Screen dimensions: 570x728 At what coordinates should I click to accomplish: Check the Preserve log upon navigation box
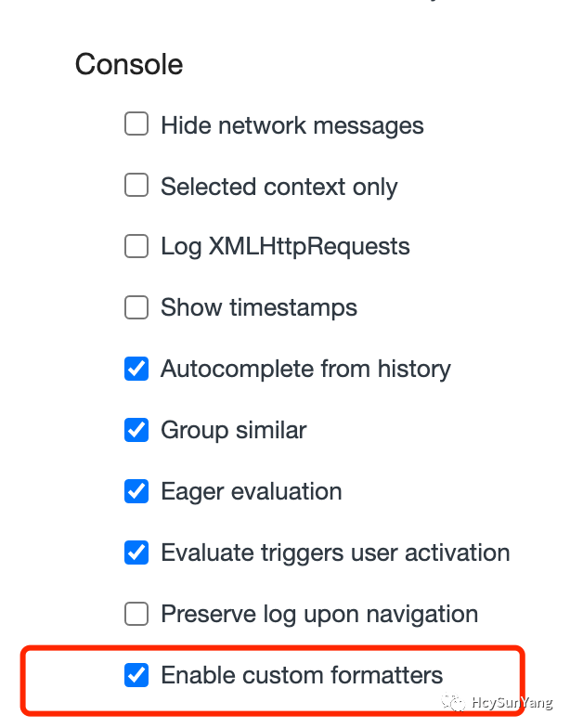(136, 614)
